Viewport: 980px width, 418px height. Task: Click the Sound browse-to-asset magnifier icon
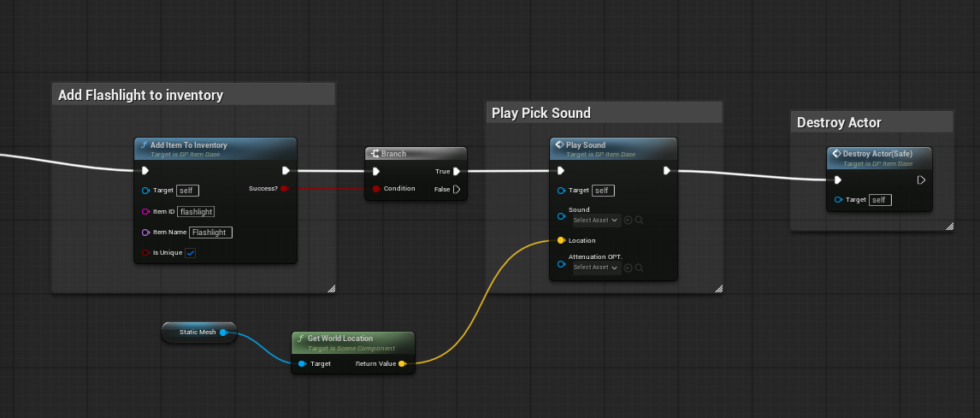click(639, 220)
